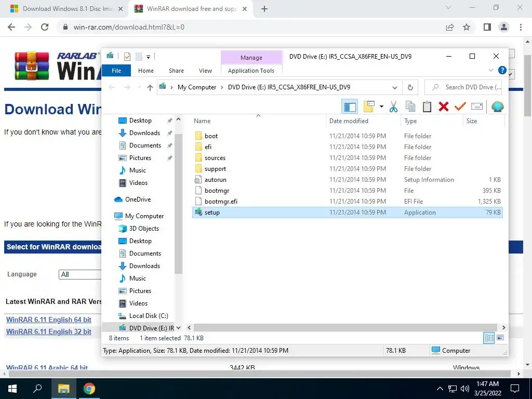Switch to the View ribbon tab
This screenshot has height=399, width=532.
coord(205,71)
